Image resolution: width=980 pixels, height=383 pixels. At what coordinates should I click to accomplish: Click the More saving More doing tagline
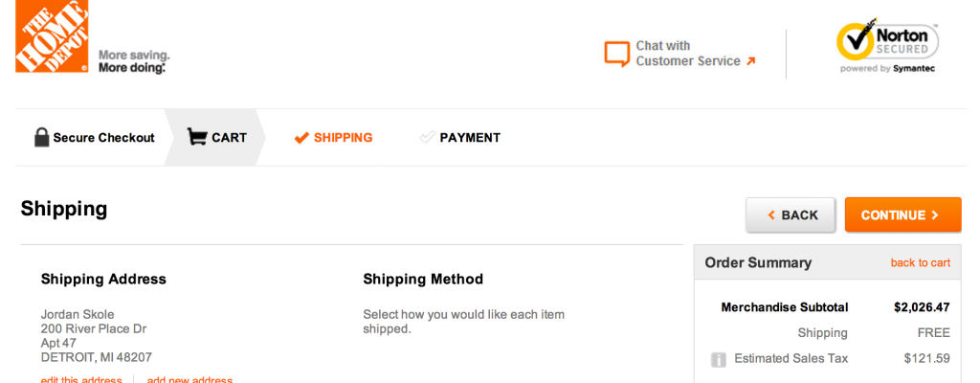133,61
